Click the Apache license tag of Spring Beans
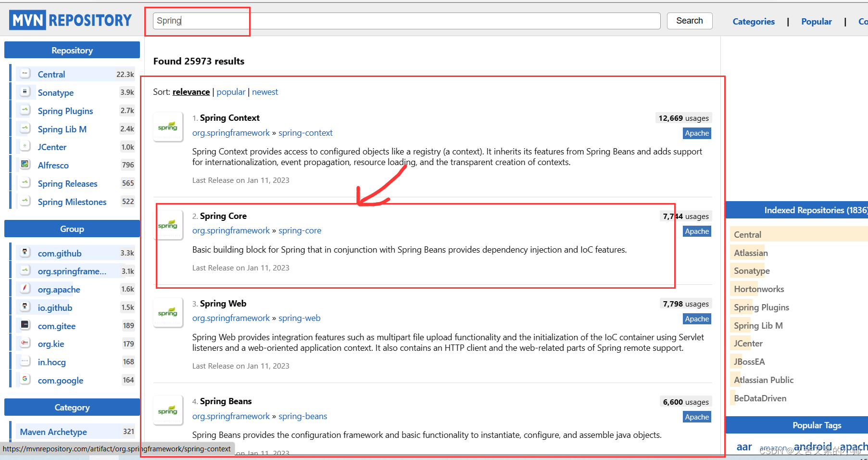The image size is (868, 460). 697,417
